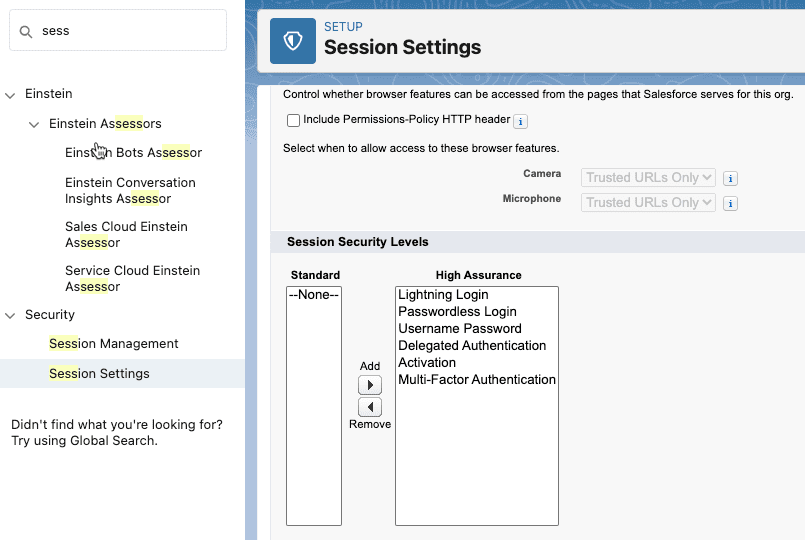The image size is (805, 540).
Task: Collapse the Einstein Assessors subsection
Action: click(x=34, y=125)
